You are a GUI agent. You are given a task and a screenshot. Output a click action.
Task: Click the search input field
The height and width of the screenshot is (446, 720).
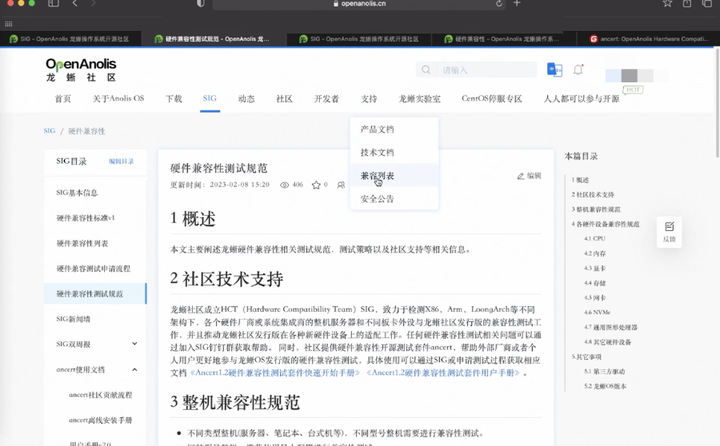point(480,70)
